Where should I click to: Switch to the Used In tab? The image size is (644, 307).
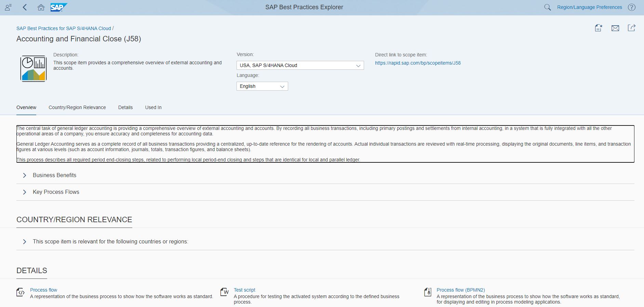(x=153, y=107)
